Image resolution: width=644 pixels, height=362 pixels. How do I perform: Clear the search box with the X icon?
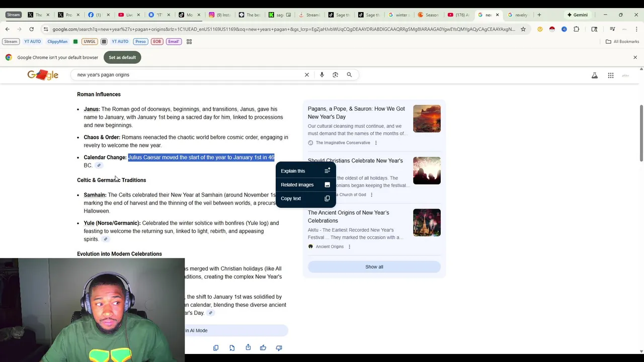click(307, 75)
